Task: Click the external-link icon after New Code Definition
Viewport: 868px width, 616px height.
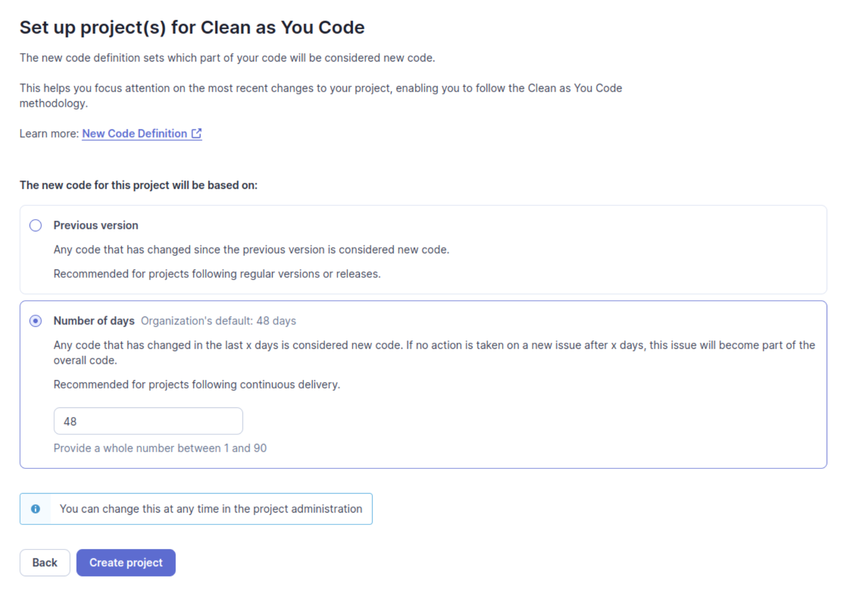Action: point(197,133)
